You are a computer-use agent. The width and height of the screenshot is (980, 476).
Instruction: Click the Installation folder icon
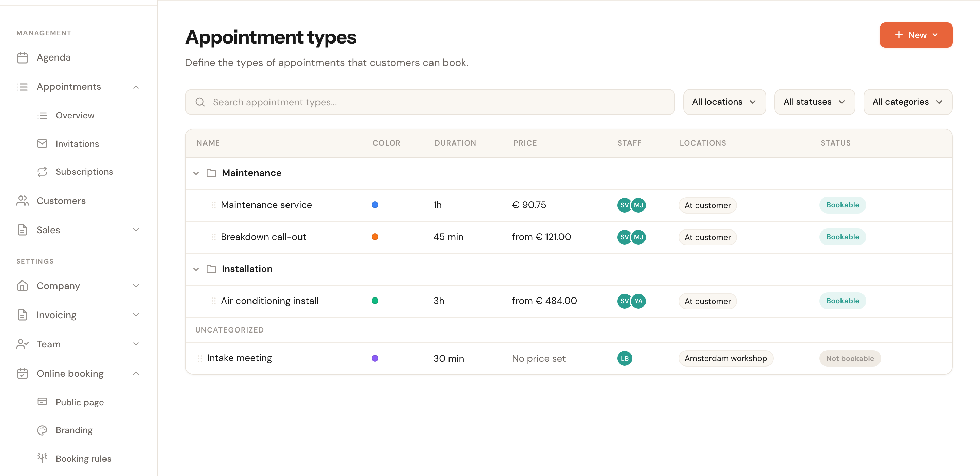(x=211, y=269)
